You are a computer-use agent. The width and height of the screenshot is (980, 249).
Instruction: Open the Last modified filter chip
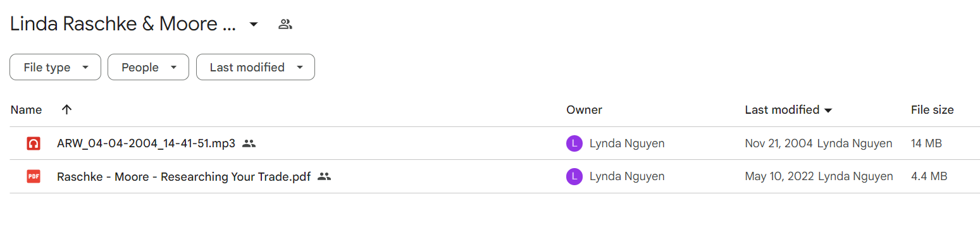point(256,67)
